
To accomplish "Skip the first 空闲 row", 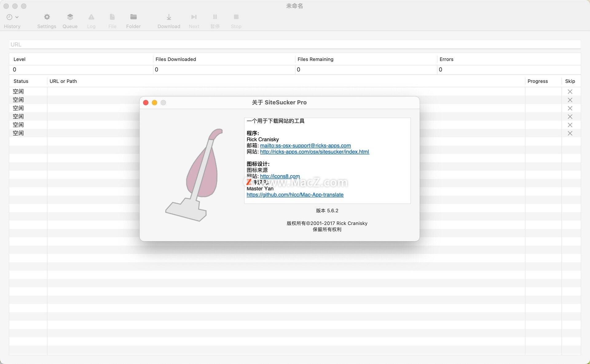I will pos(570,92).
